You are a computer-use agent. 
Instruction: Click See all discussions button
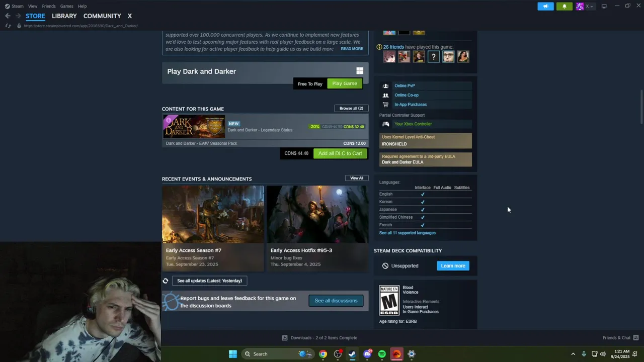(x=336, y=301)
